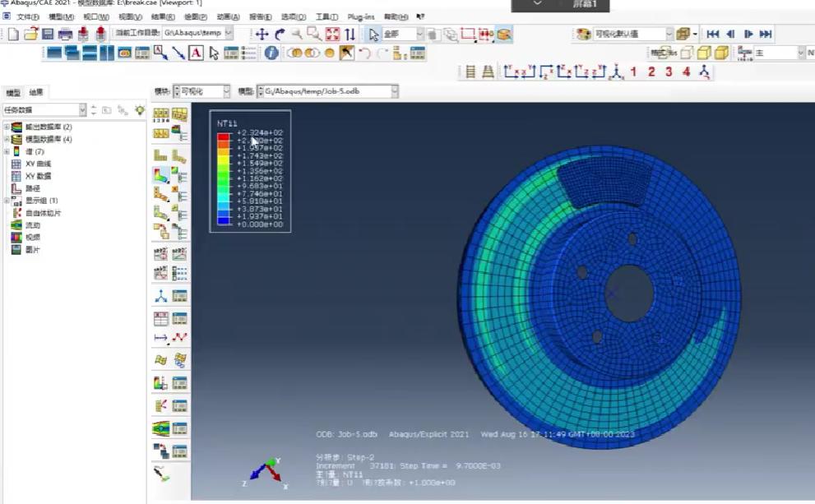Select the Pan View tool
815x504 pixels.
click(x=262, y=35)
